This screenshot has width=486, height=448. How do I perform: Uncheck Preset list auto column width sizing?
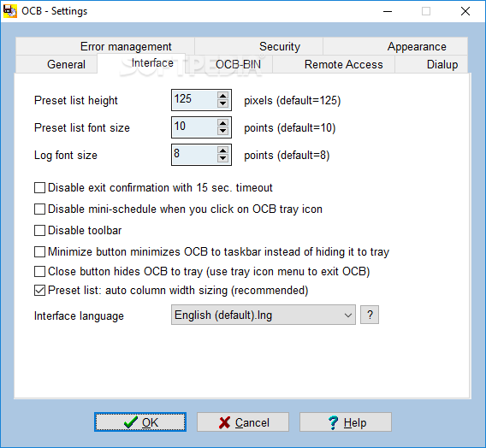tap(39, 291)
